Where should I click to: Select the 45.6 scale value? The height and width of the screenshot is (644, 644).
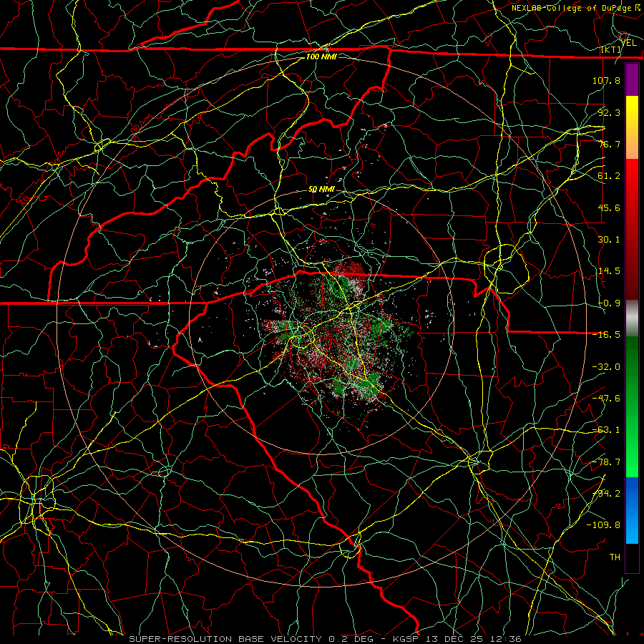(609, 208)
